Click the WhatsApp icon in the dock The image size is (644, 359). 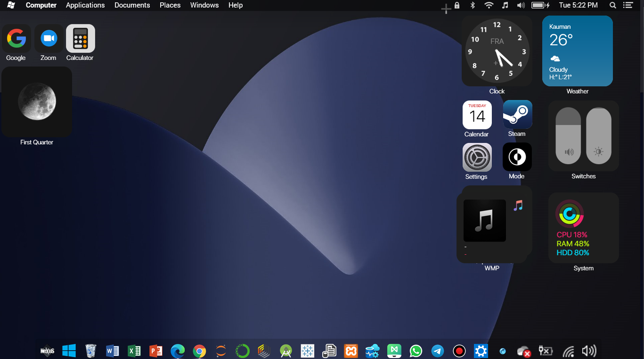(416, 351)
